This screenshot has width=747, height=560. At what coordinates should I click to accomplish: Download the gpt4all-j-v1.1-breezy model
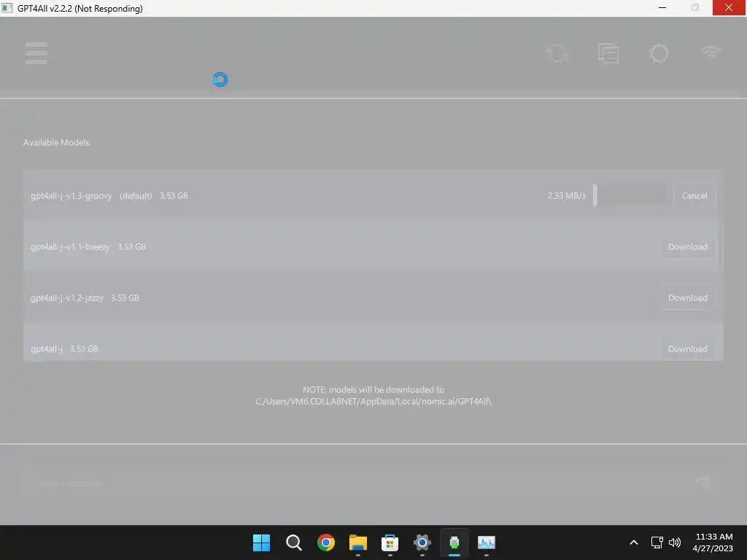click(x=687, y=246)
